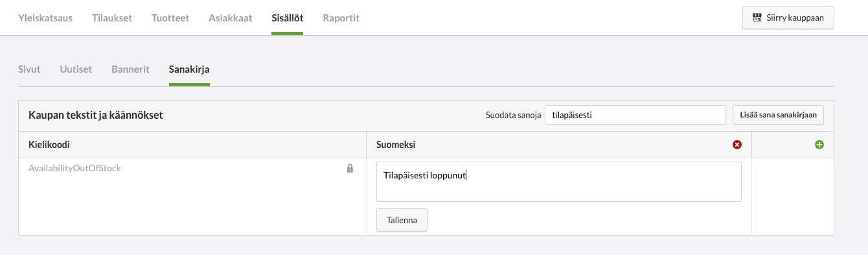Save the translation with Tallenna
The image size is (868, 255).
point(402,220)
